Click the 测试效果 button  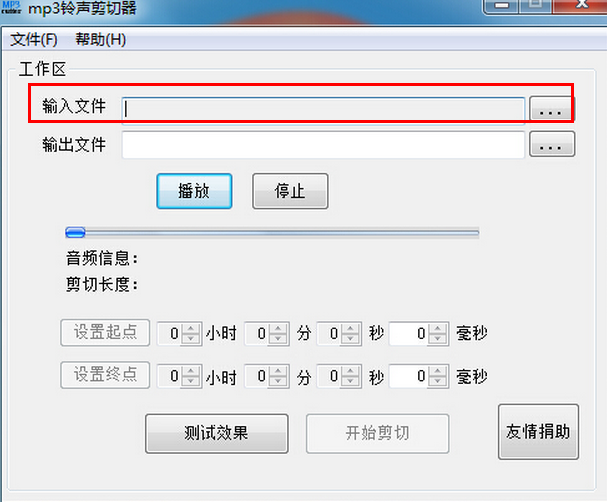[217, 433]
